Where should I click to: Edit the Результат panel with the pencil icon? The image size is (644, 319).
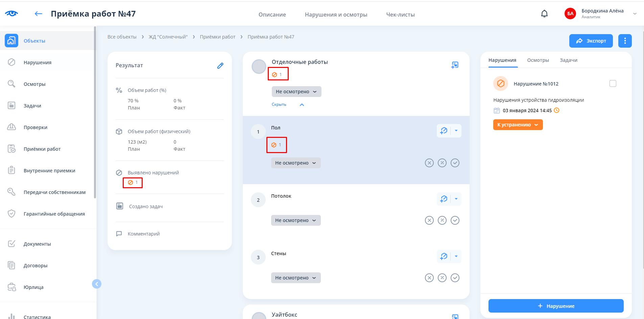point(220,66)
